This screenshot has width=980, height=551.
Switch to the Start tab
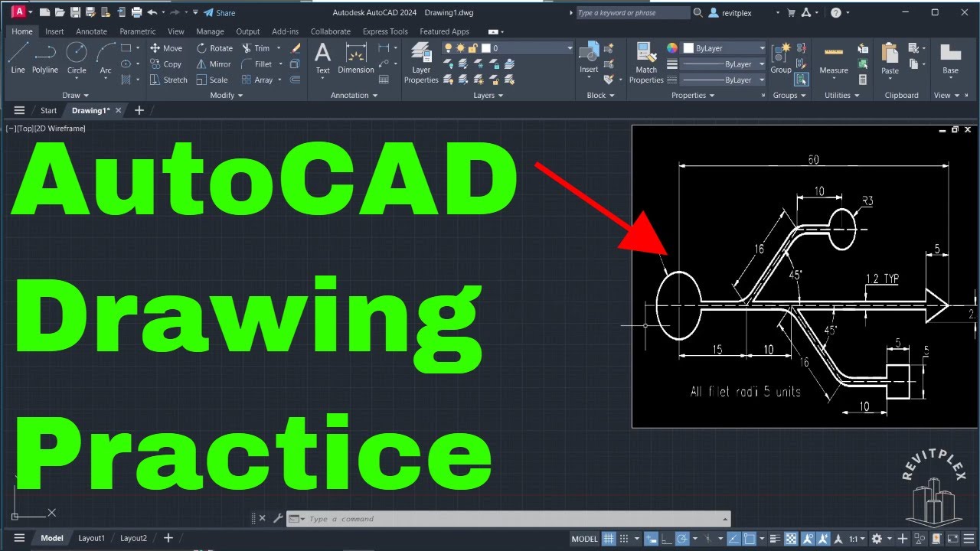49,110
